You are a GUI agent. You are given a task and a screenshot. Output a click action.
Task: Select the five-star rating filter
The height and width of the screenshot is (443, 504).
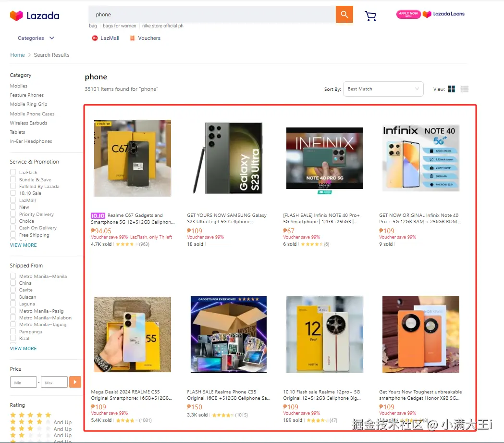(x=31, y=415)
